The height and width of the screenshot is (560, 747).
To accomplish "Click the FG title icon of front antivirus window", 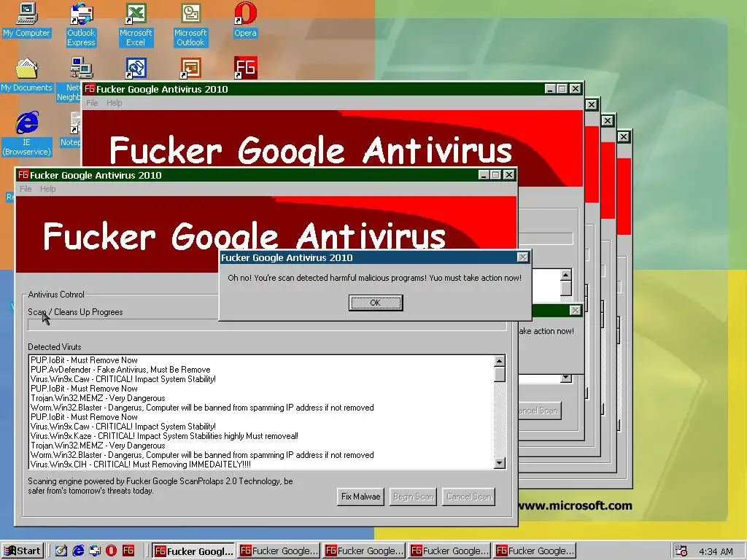I will click(x=23, y=175).
